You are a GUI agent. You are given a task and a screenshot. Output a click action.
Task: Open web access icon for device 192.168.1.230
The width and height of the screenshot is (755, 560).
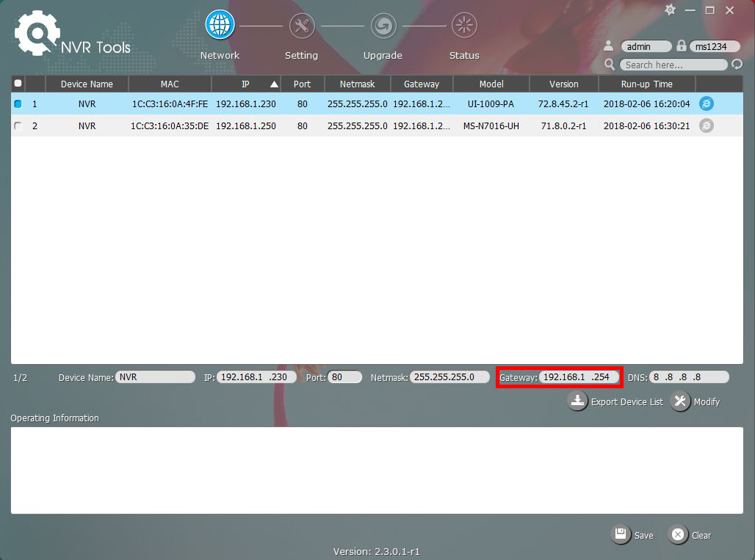tap(706, 103)
